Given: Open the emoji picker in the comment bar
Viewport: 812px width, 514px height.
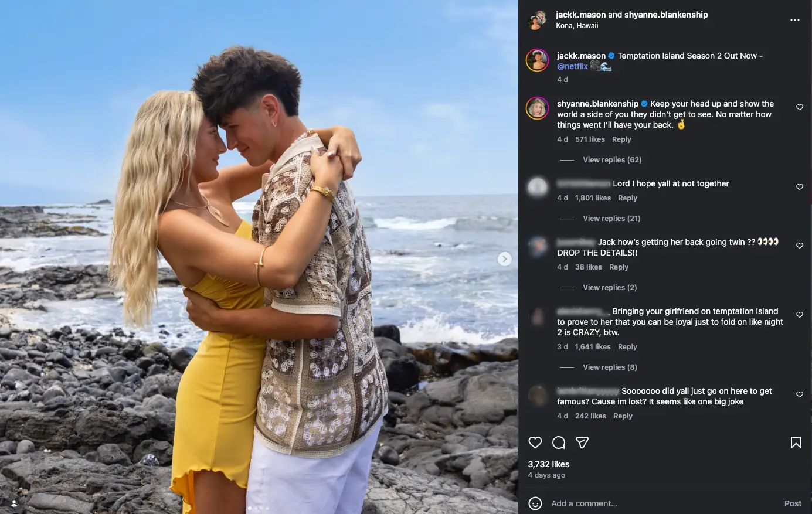Looking at the screenshot, I should 535,503.
